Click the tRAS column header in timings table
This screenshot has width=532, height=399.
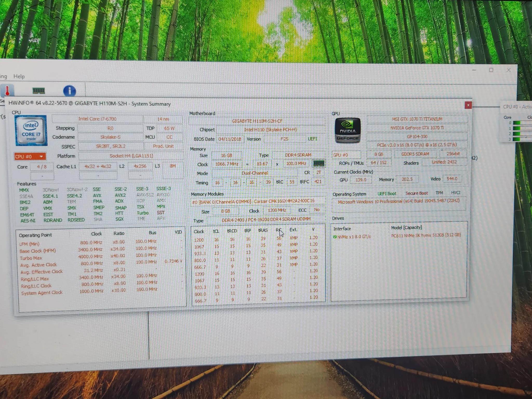pyautogui.click(x=263, y=230)
